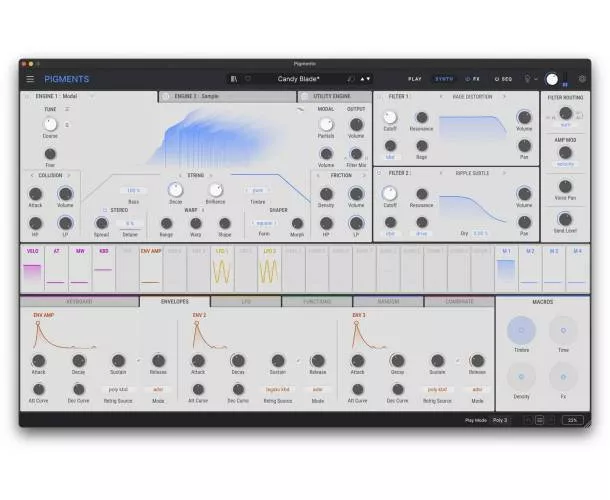This screenshot has height=500, width=610.
Task: Click the PLAY view button
Action: point(414,78)
